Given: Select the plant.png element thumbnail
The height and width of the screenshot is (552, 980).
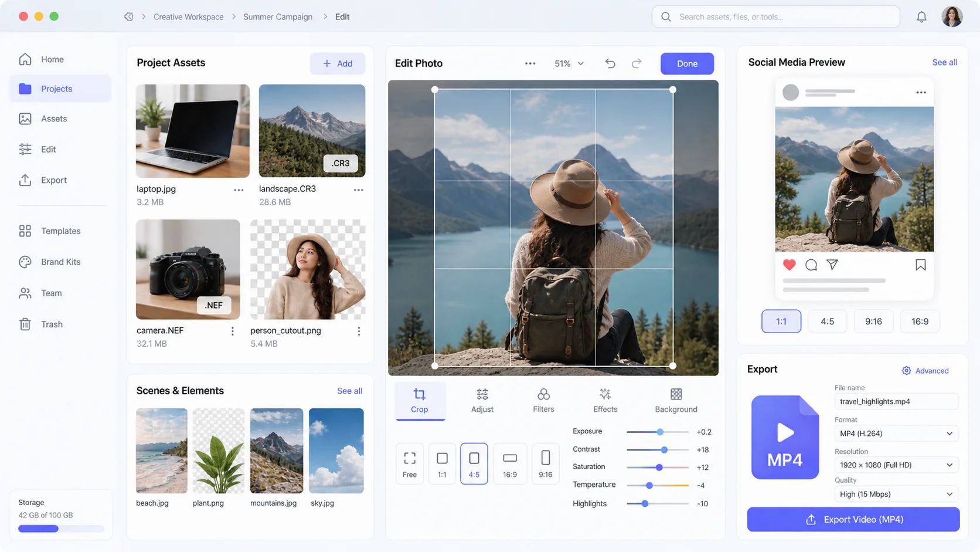Looking at the screenshot, I should (x=219, y=451).
